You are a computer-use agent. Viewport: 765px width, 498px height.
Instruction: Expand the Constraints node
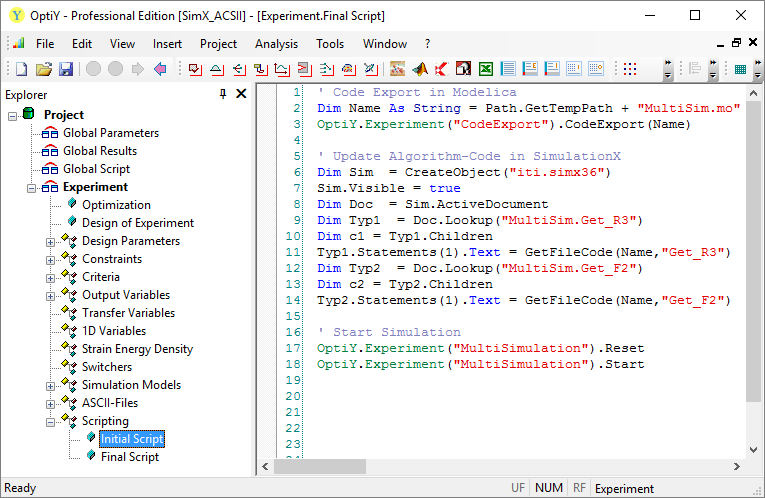pyautogui.click(x=50, y=260)
